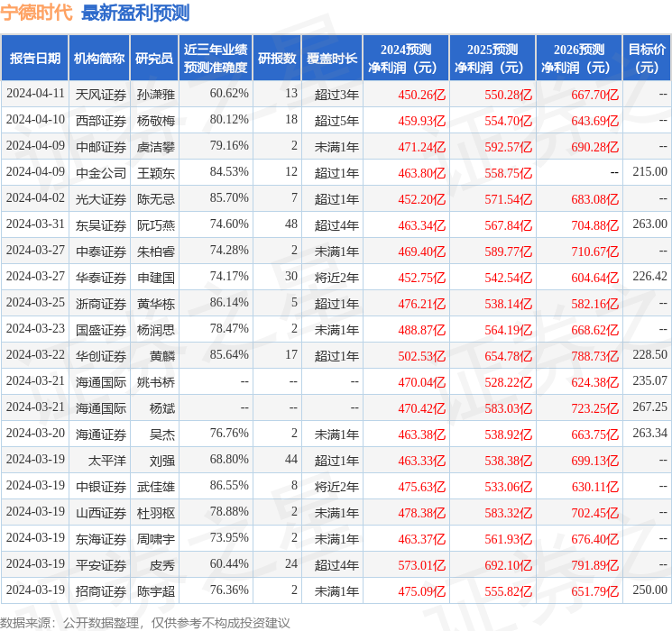Select the 机构简称 column header

(x=99, y=59)
